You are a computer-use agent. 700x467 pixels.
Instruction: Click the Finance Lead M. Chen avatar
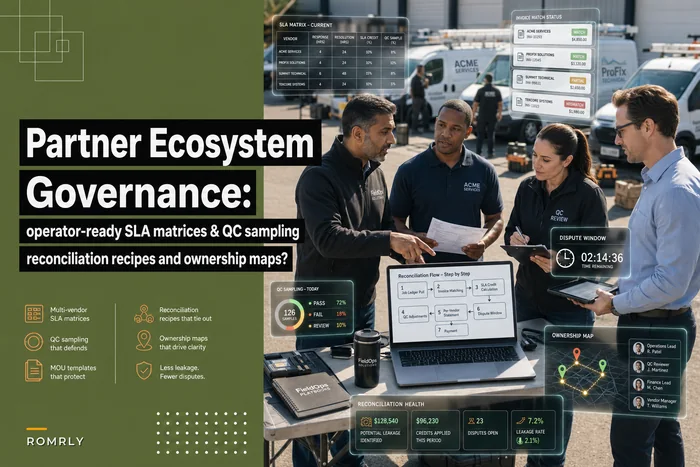[638, 384]
